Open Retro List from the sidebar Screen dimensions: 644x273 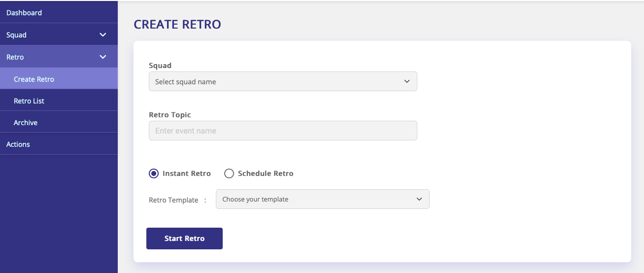pos(29,101)
